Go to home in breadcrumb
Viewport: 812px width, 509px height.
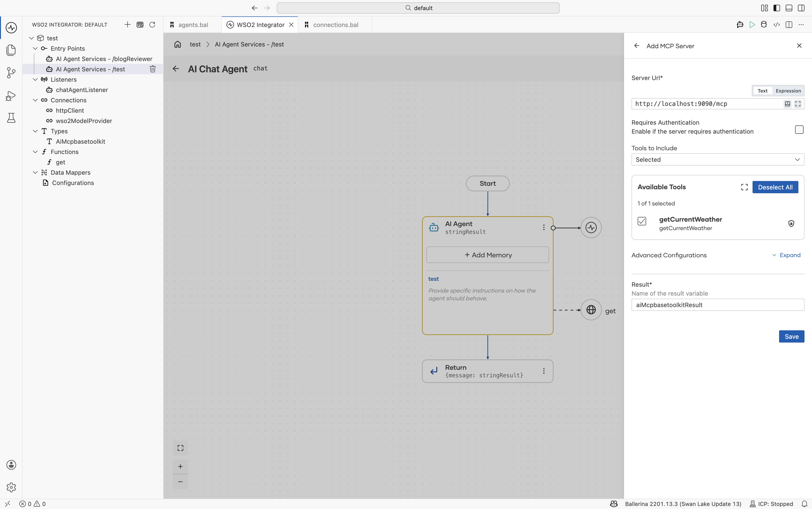pyautogui.click(x=177, y=44)
